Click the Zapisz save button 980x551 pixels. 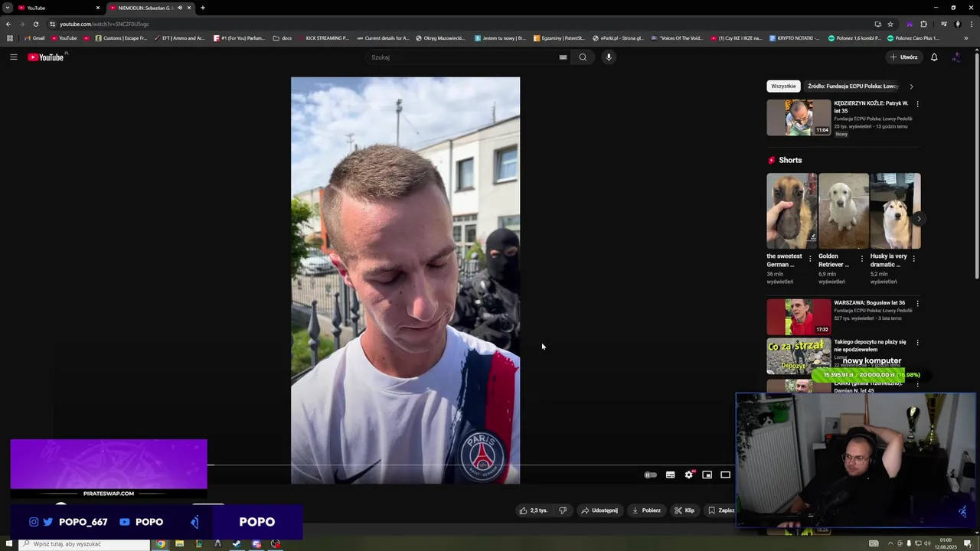721,510
